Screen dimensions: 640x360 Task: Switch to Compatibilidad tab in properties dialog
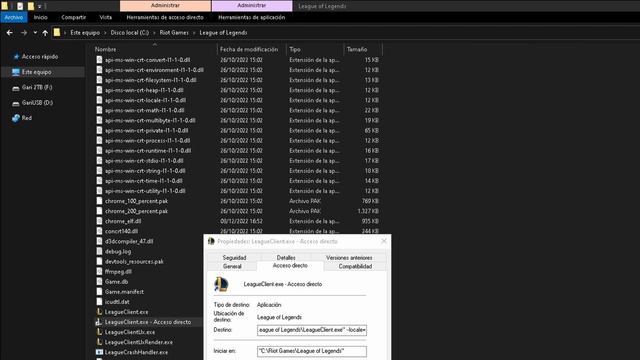click(x=355, y=267)
